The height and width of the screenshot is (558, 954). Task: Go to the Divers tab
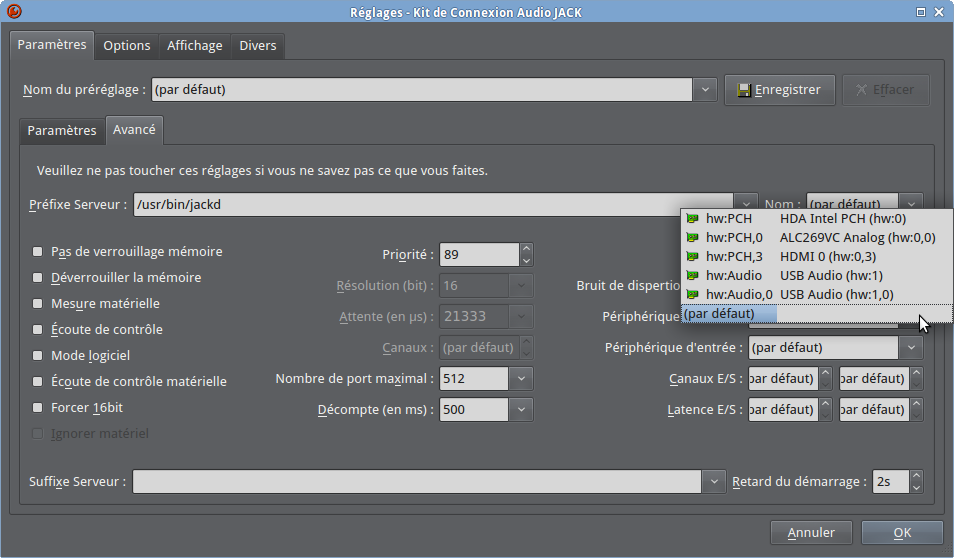[258, 46]
